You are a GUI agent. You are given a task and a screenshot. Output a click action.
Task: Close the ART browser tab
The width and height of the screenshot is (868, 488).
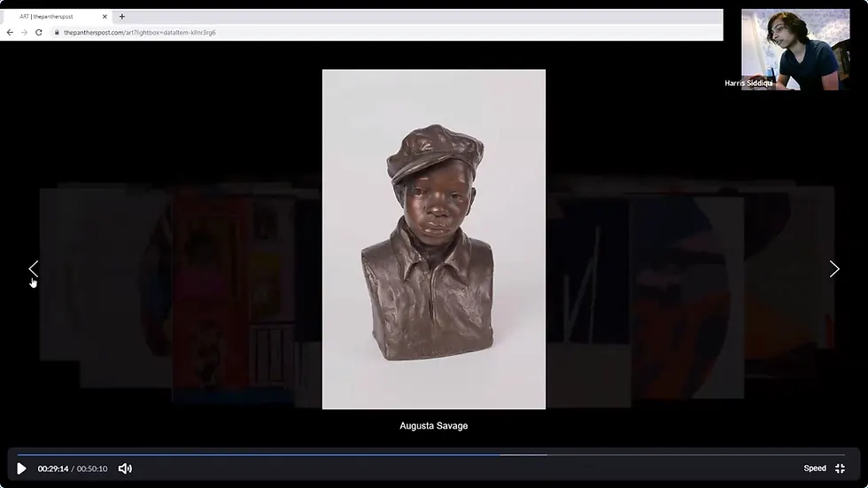click(105, 17)
